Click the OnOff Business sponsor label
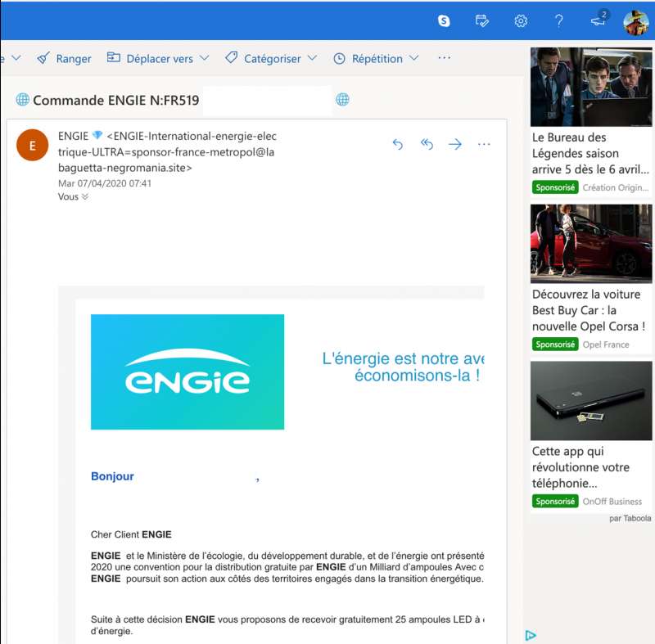The width and height of the screenshot is (655, 644). pos(612,502)
